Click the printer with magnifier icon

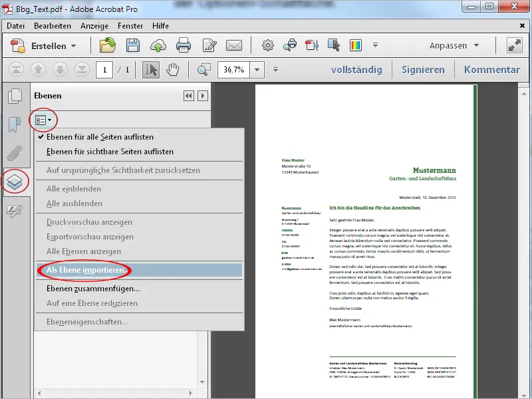(x=290, y=45)
